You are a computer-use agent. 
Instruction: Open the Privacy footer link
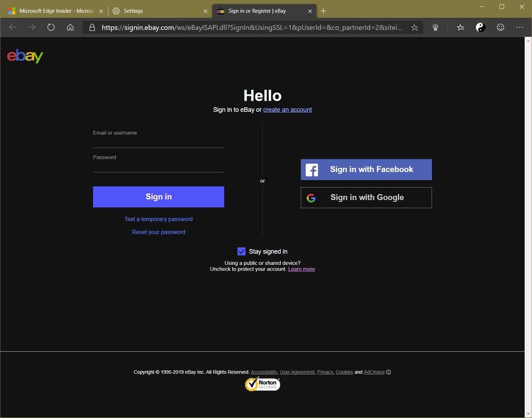point(325,372)
